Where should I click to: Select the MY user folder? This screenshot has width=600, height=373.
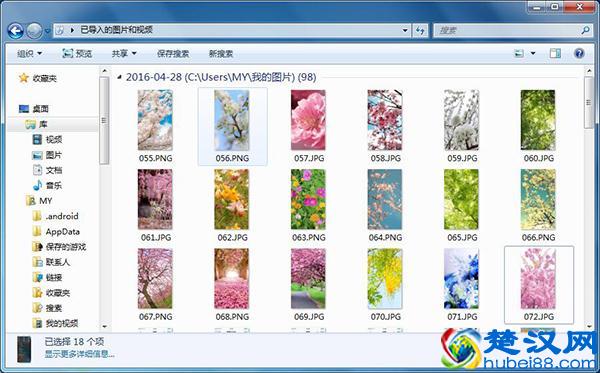point(39,201)
